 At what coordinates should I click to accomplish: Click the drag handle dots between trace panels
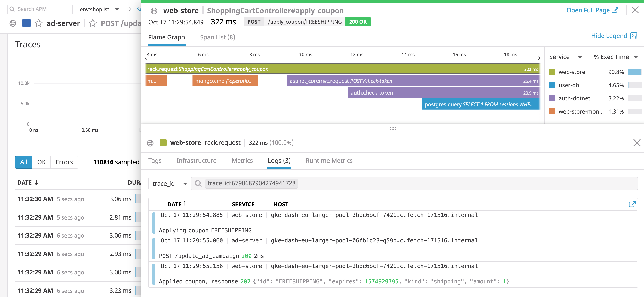click(393, 128)
